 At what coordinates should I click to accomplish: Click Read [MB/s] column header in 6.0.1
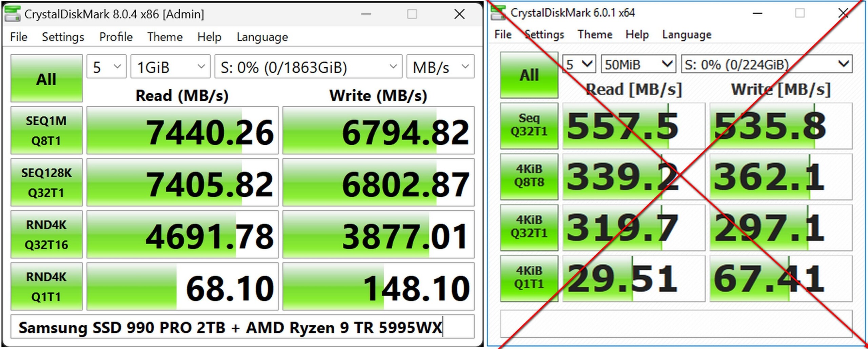[634, 89]
